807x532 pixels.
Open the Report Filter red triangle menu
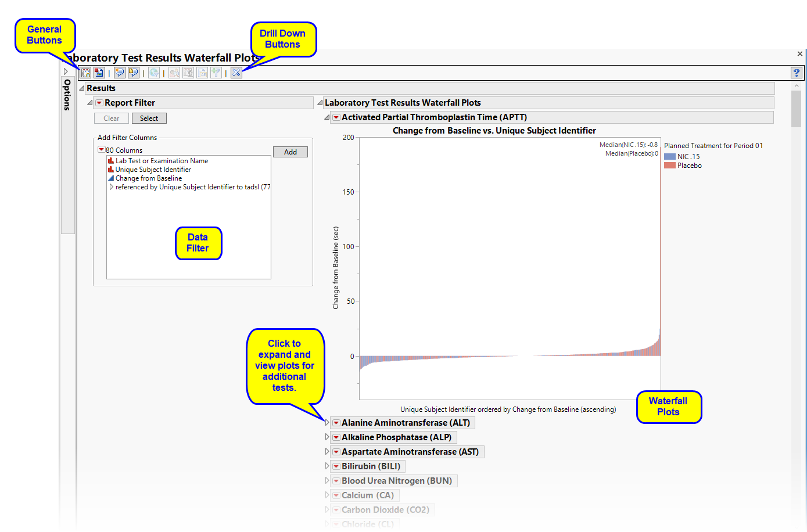tap(99, 103)
